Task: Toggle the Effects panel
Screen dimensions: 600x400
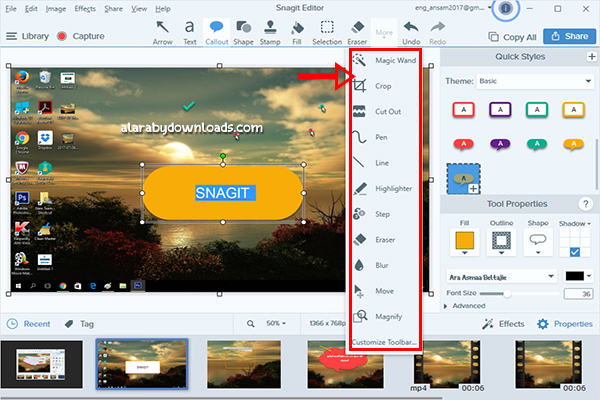Action: (503, 324)
